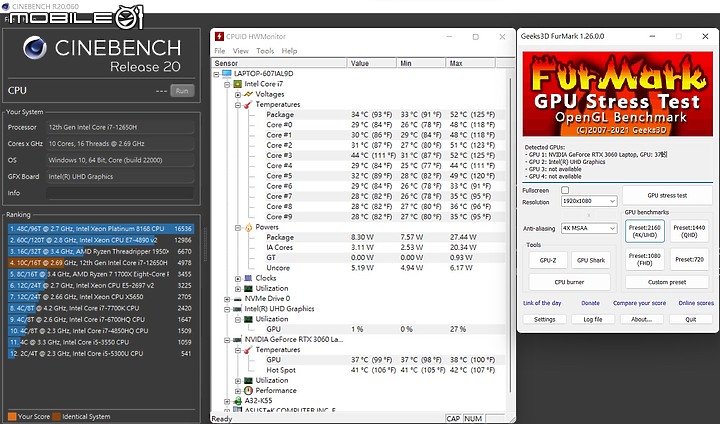The image size is (720, 424).
Task: Select Preset:1440 (QHD) benchmark
Action: (689, 231)
